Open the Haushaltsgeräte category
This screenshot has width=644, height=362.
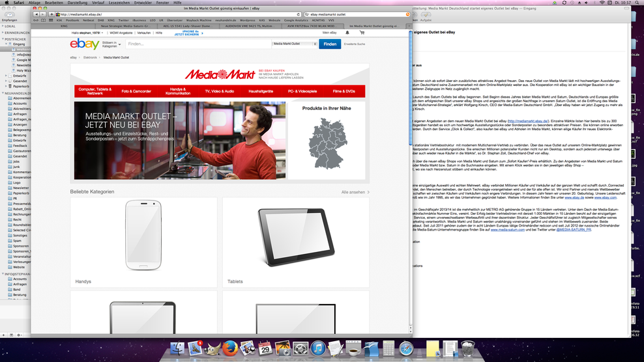click(261, 91)
